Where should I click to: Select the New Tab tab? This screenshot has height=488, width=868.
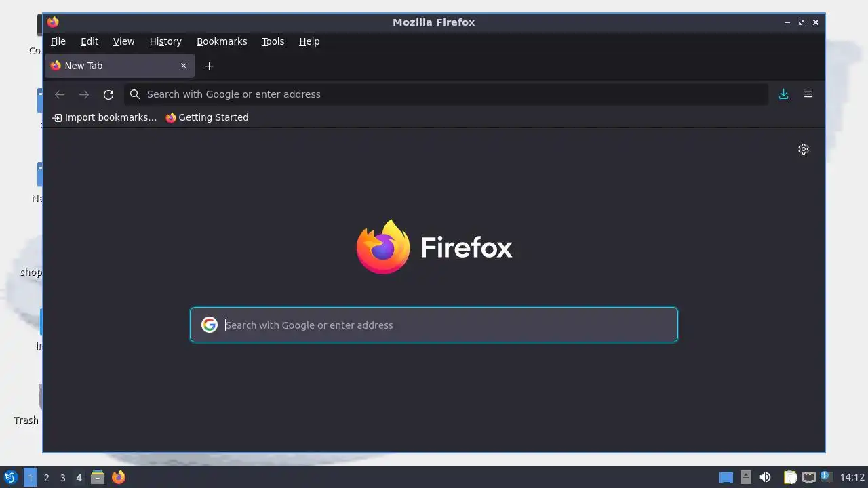[x=119, y=66]
